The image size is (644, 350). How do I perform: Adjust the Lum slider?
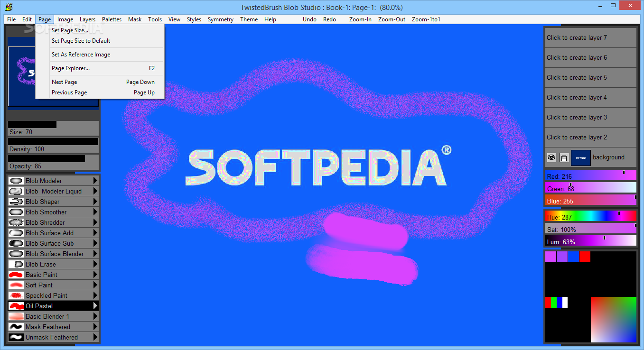coord(590,241)
